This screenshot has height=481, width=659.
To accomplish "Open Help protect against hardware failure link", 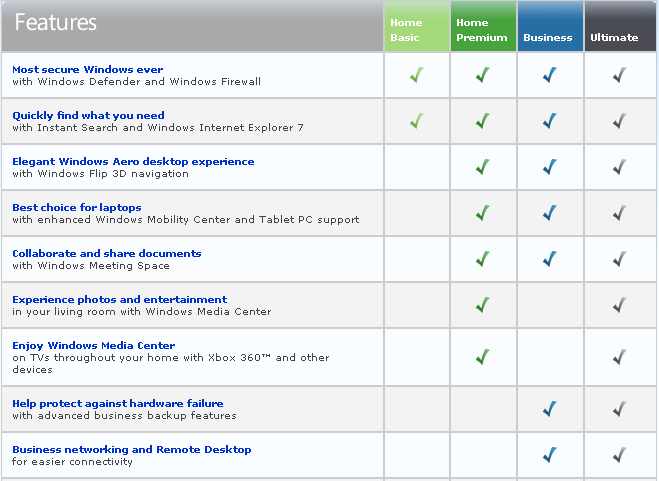I will [x=118, y=403].
